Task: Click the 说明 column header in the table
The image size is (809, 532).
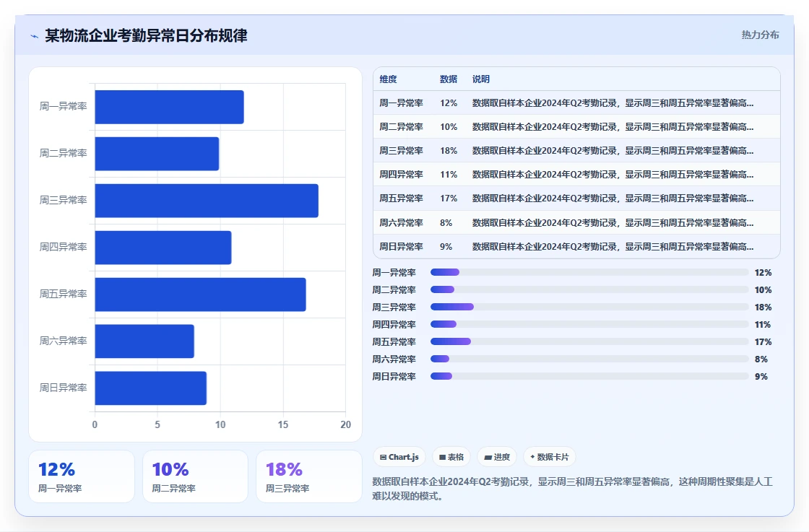Action: [481, 79]
